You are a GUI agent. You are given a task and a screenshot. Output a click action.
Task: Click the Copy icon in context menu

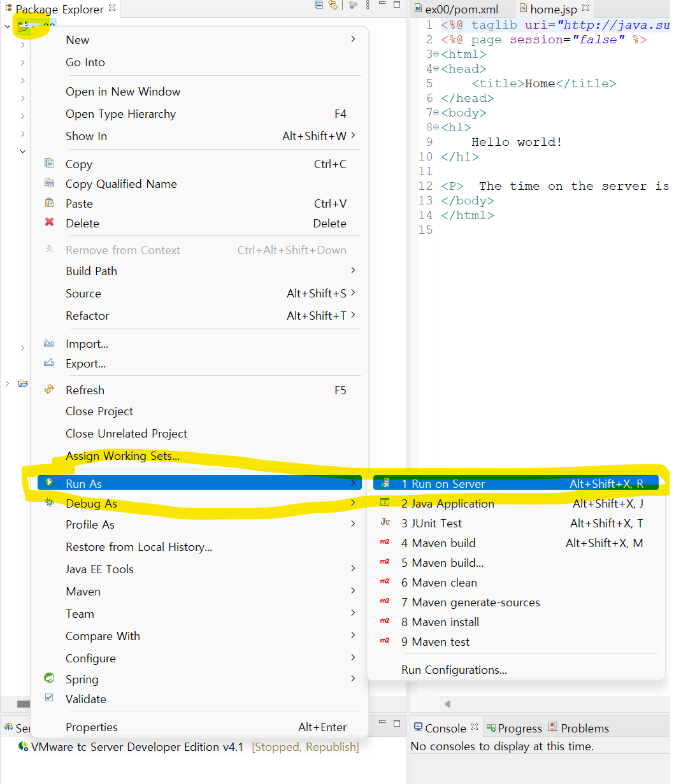49,164
